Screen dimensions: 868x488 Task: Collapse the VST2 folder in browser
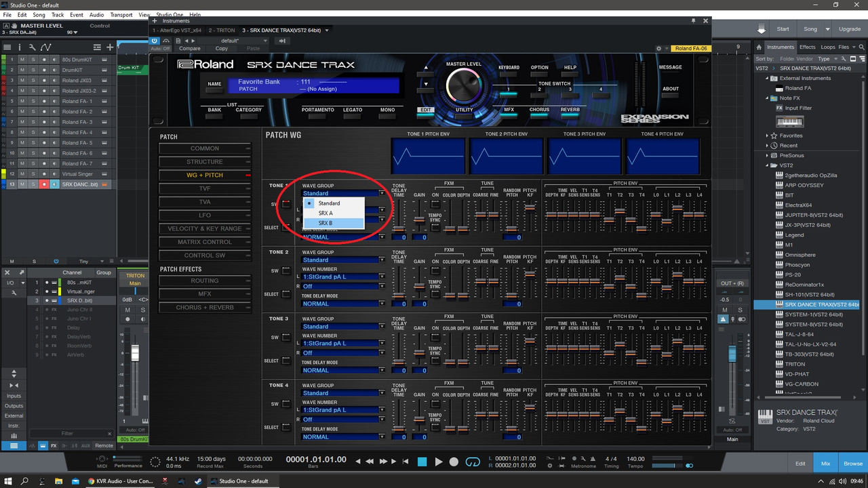767,165
